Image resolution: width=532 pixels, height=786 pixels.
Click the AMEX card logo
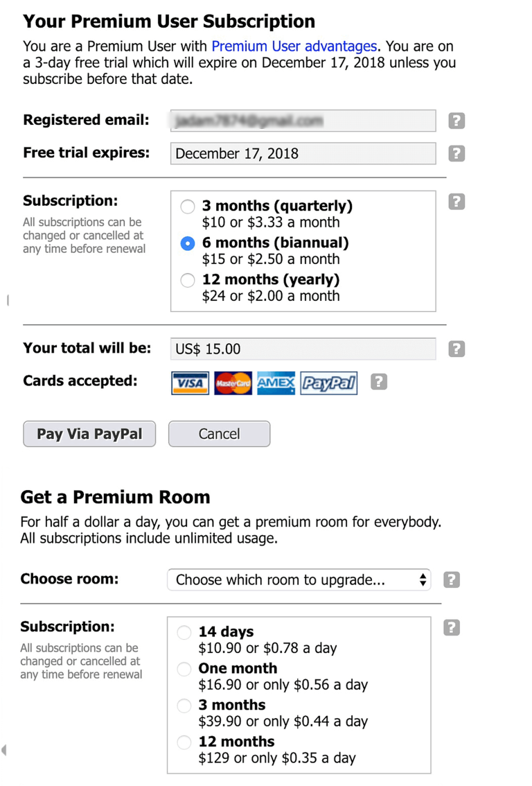(276, 383)
